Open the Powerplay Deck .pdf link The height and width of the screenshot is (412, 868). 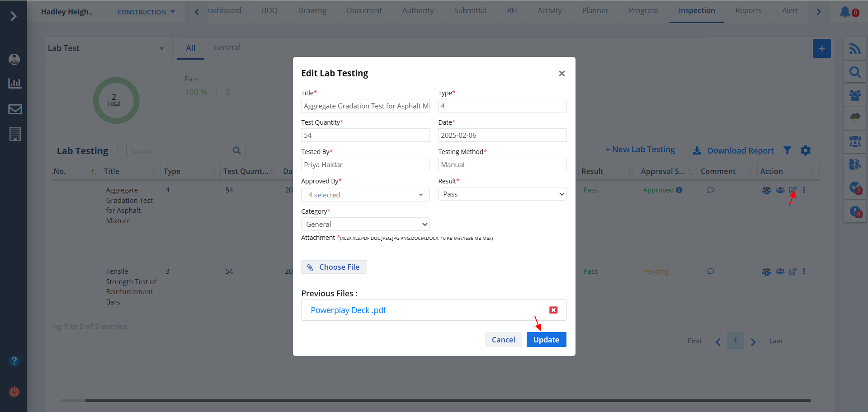348,310
